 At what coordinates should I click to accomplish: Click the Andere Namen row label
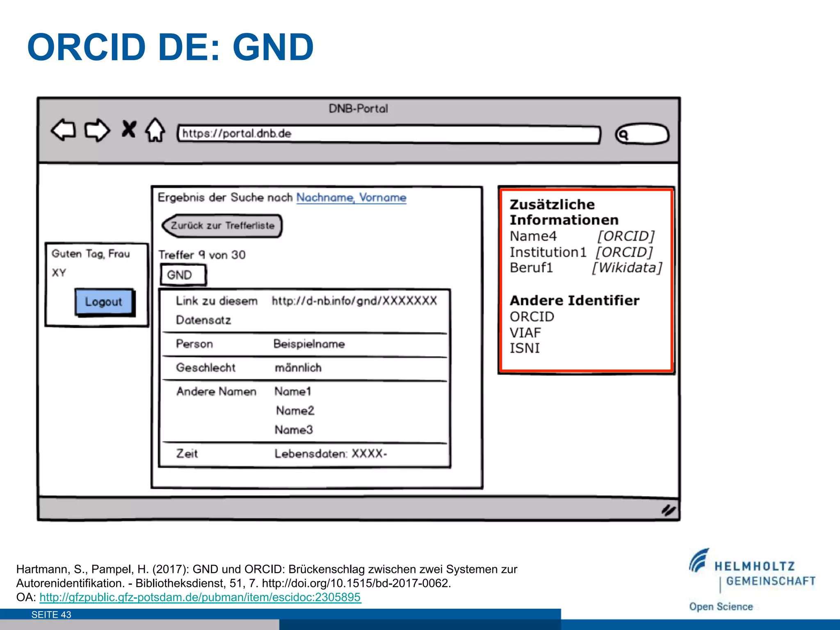(x=216, y=391)
